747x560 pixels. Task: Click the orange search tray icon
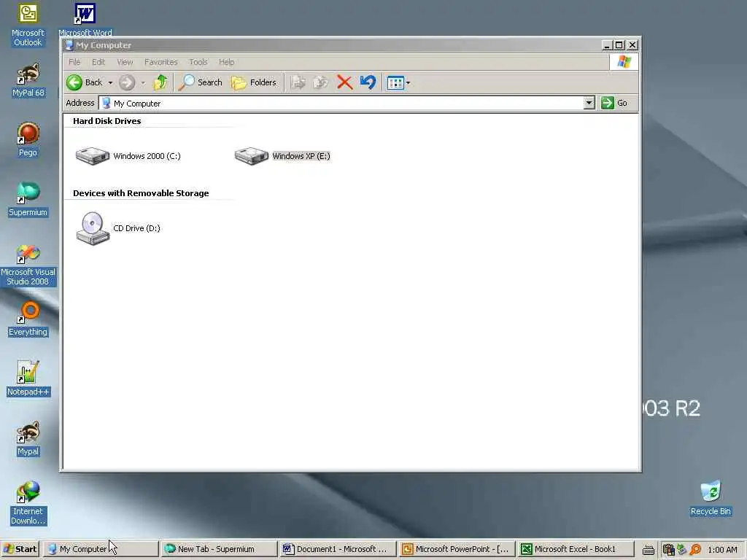pyautogui.click(x=695, y=550)
